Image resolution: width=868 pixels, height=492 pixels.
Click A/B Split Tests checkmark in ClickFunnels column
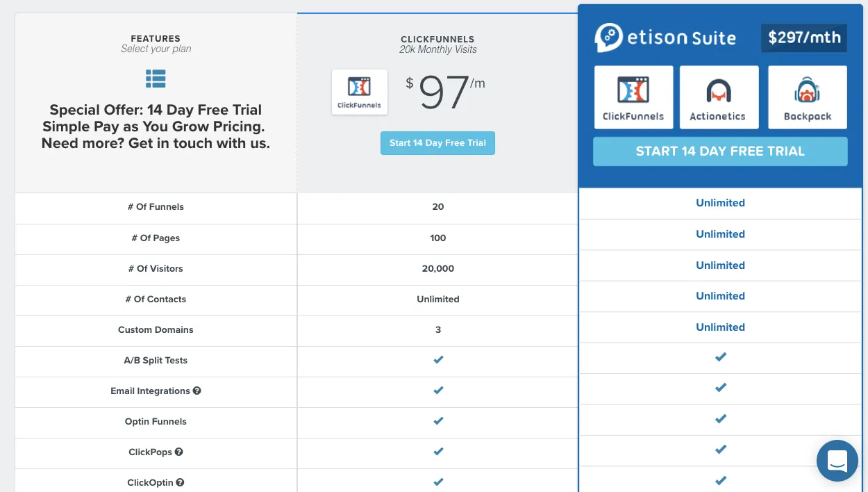[x=438, y=360]
